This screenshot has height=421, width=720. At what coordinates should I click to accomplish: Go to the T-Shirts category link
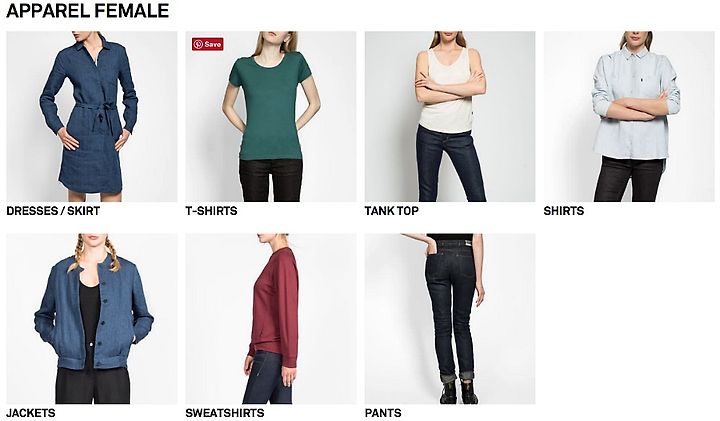click(211, 211)
